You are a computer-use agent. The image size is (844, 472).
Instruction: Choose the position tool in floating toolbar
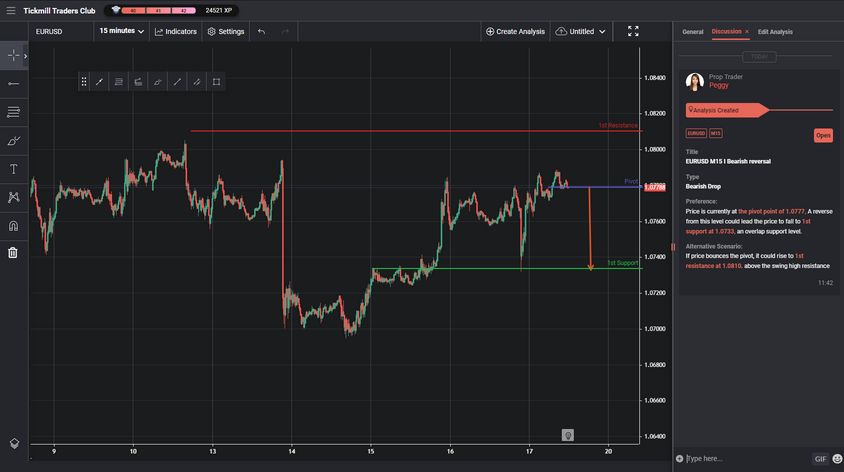(x=138, y=82)
